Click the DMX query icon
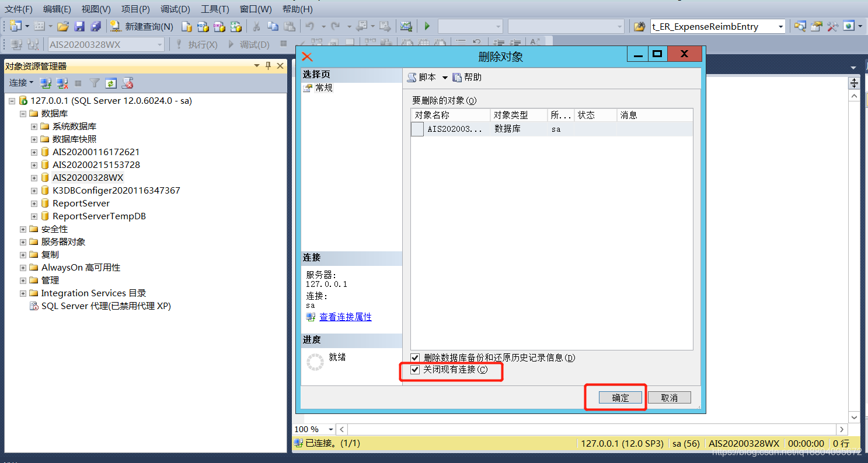 [219, 26]
